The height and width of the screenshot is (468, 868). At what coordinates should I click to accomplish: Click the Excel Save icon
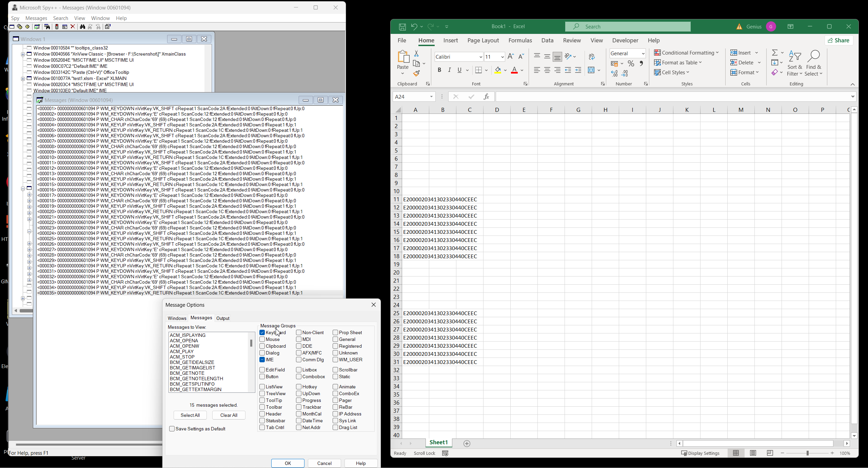(x=402, y=27)
